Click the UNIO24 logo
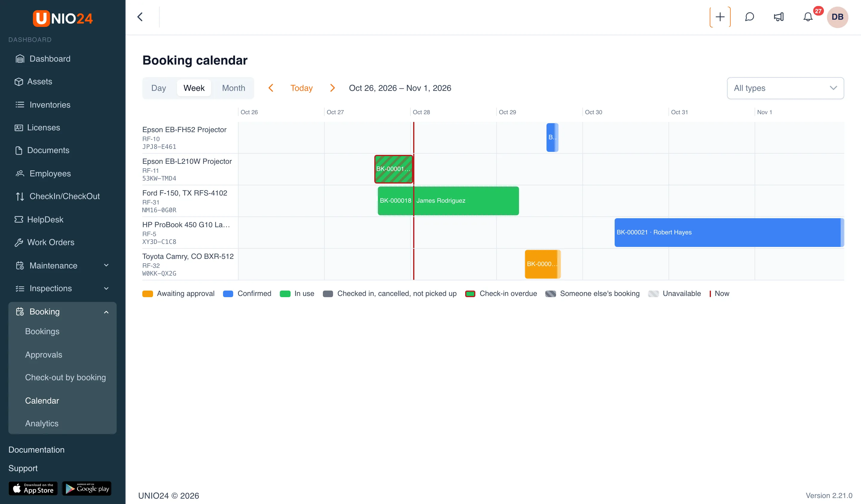Viewport: 861px width, 504px height. click(x=62, y=19)
